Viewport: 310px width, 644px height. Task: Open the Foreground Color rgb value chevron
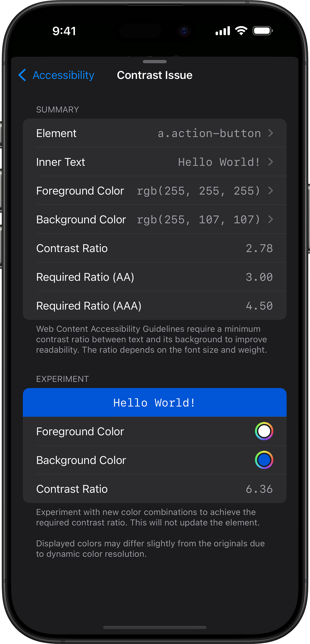coord(271,191)
